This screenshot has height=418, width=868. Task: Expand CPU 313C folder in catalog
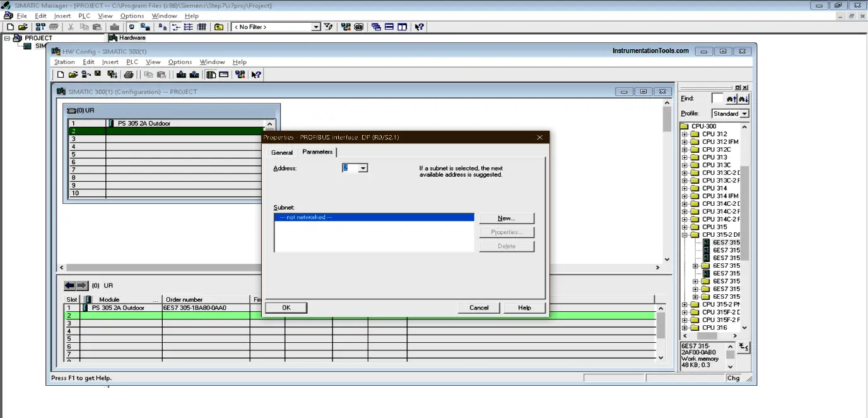[685, 165]
